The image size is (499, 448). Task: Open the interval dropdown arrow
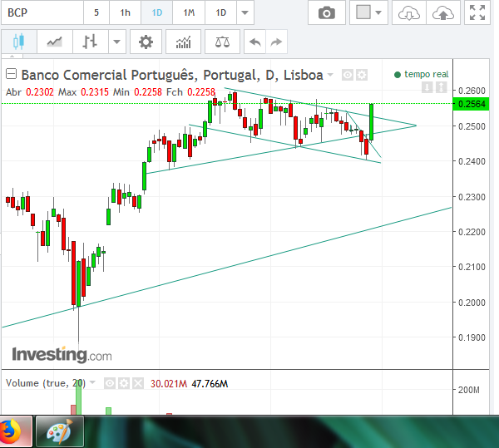[x=245, y=12]
